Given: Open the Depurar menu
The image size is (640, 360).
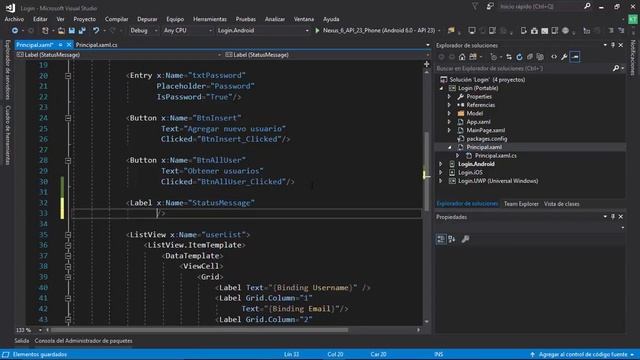Looking at the screenshot, I should click(147, 19).
